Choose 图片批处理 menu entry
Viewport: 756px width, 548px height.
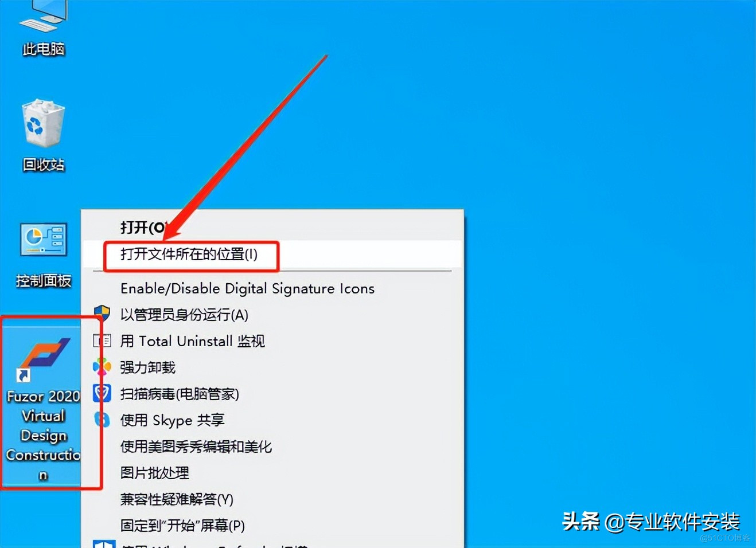tap(272, 473)
